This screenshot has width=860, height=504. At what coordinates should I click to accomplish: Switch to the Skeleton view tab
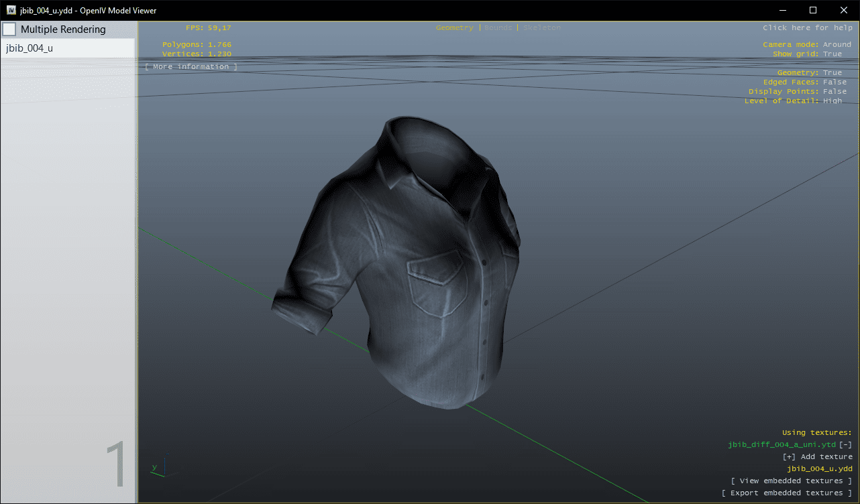pyautogui.click(x=541, y=28)
